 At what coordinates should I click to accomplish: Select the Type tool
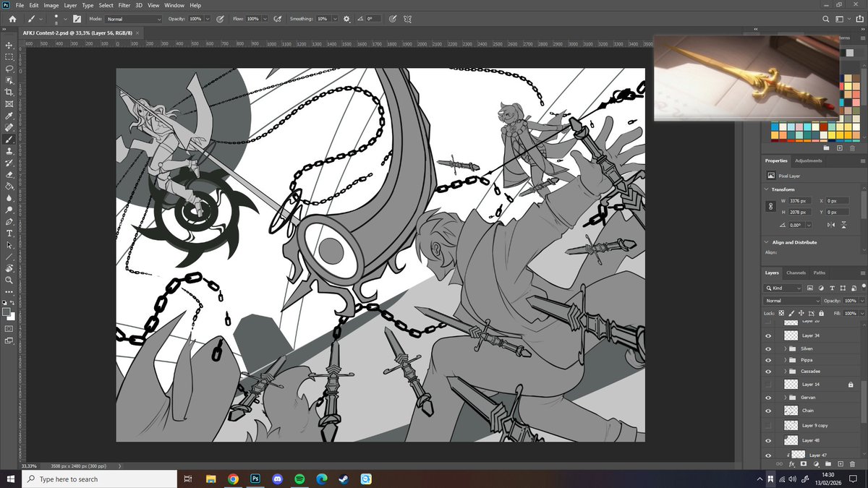click(9, 232)
